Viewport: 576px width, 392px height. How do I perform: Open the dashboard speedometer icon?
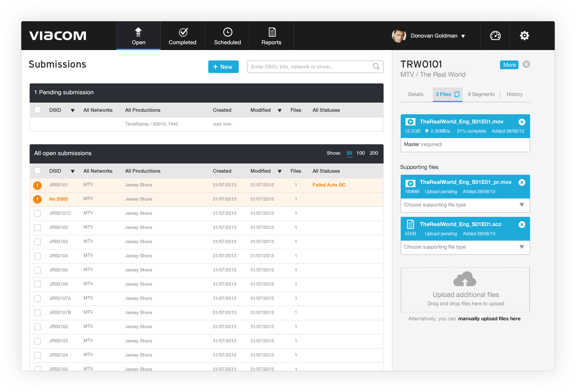tap(495, 35)
